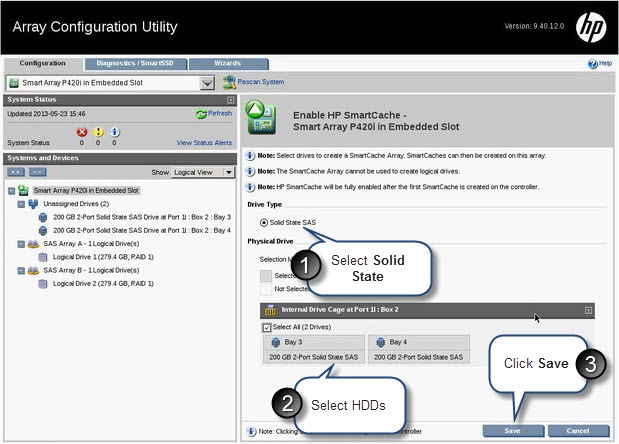619x444 pixels.
Task: Click the Rescan System icon
Action: tap(229, 82)
